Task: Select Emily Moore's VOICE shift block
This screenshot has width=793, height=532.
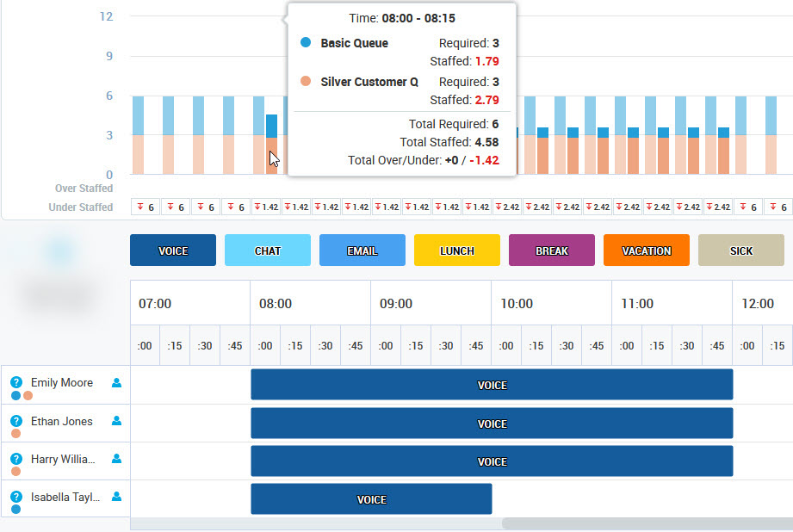Action: 492,385
